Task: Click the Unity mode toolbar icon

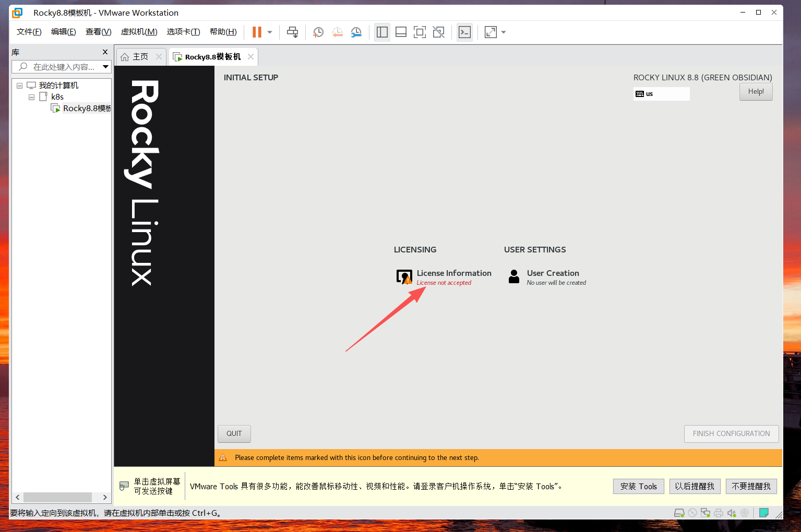Action: pos(439,32)
